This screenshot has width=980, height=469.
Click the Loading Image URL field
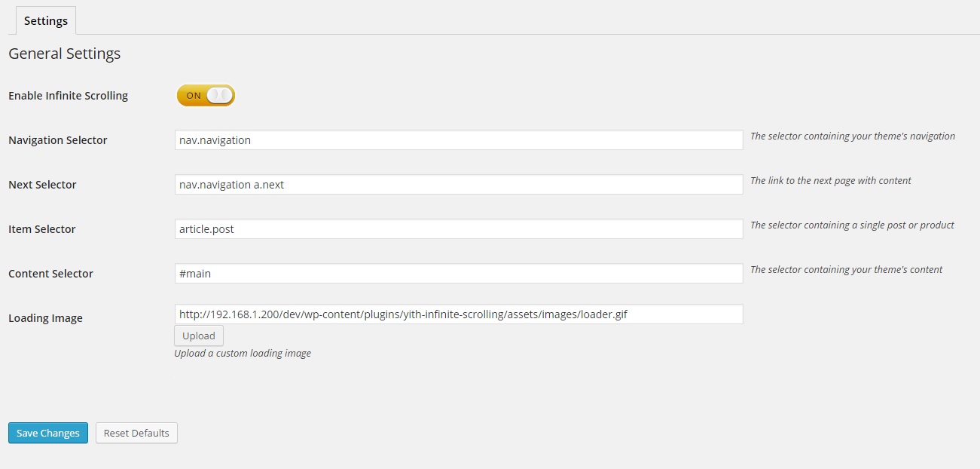(458, 314)
